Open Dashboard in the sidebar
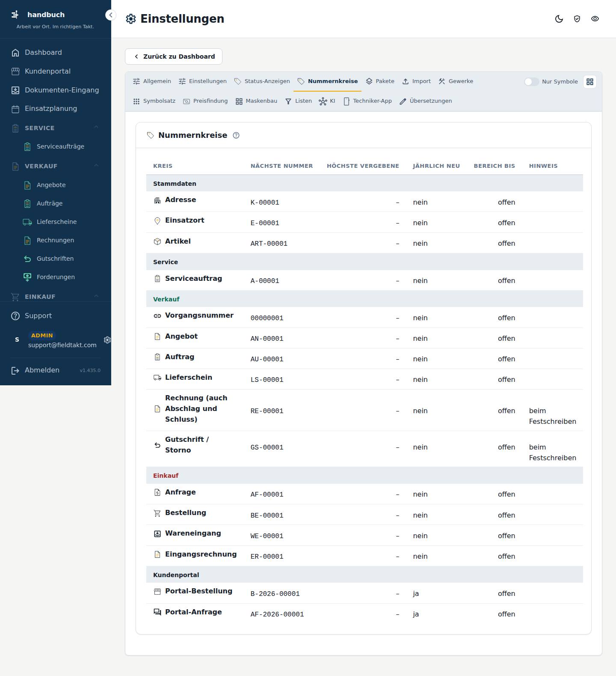This screenshot has width=616, height=676. [56, 53]
